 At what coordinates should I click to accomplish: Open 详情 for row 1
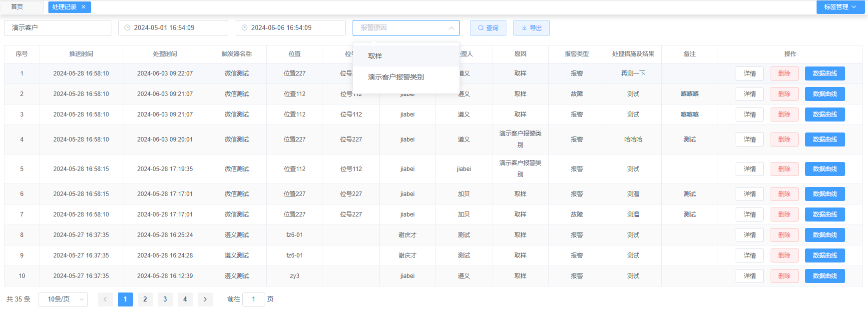click(749, 73)
